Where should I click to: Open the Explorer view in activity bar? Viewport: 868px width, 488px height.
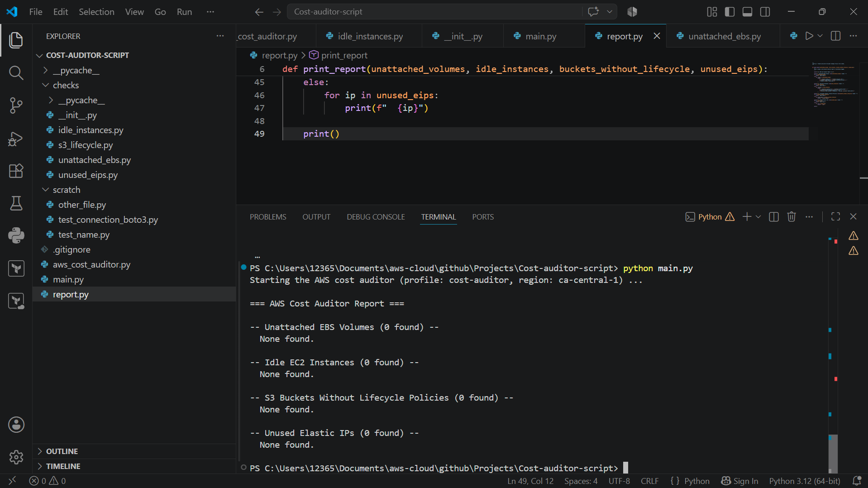(x=16, y=40)
